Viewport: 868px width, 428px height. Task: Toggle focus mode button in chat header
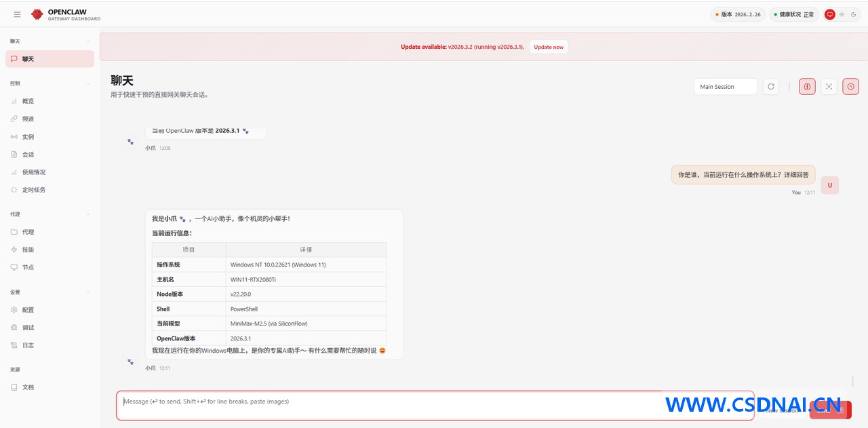[x=829, y=87]
